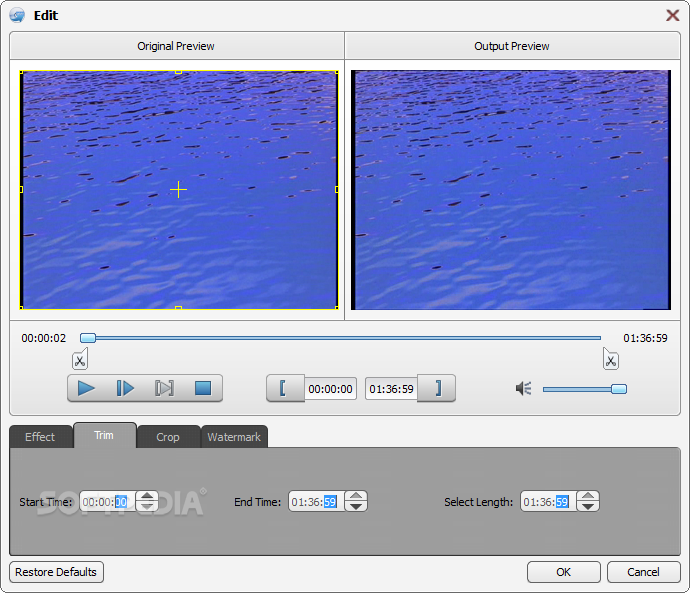Screen dimensions: 690x593
Task: Click the Output Preview video image
Action: click(511, 190)
